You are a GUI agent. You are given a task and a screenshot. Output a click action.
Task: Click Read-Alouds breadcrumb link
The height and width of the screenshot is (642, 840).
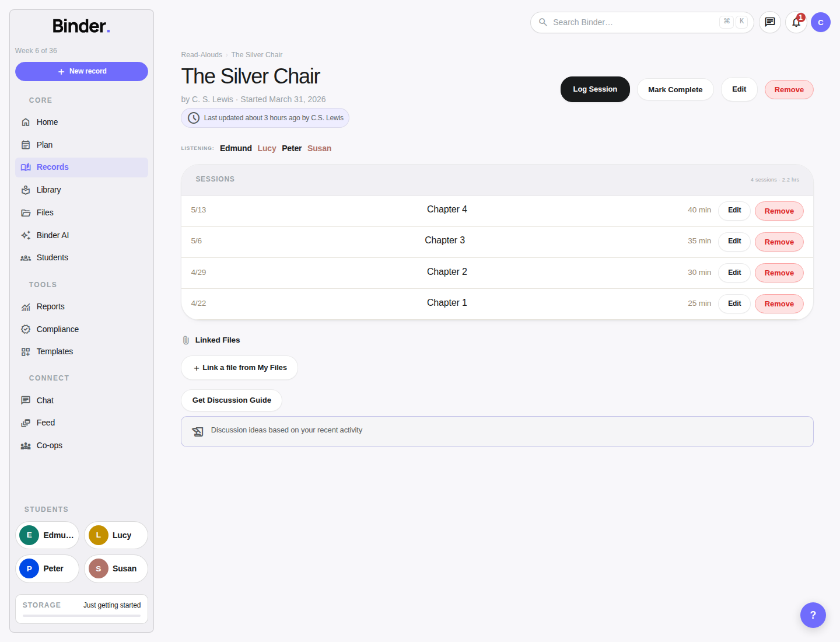tap(201, 55)
